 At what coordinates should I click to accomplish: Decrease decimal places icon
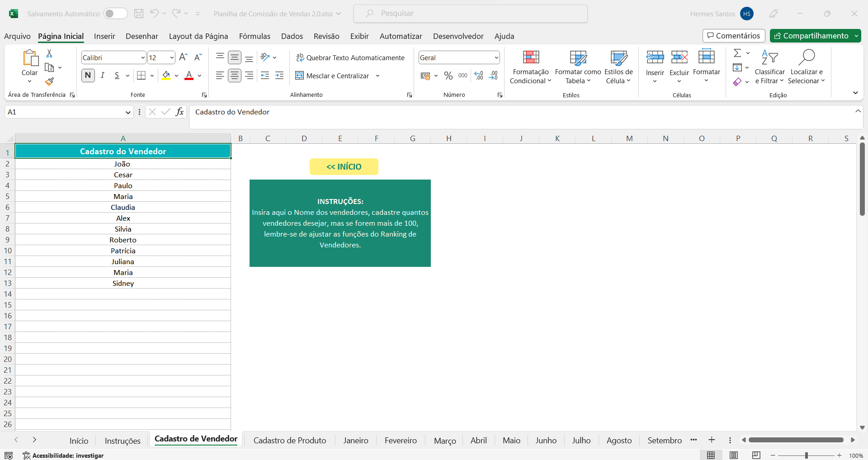pos(493,76)
